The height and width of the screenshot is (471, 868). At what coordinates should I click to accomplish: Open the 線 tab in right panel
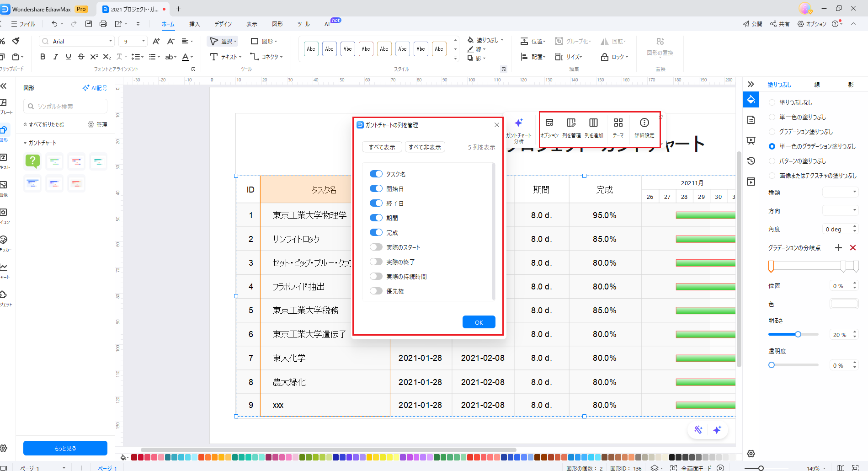click(x=817, y=85)
